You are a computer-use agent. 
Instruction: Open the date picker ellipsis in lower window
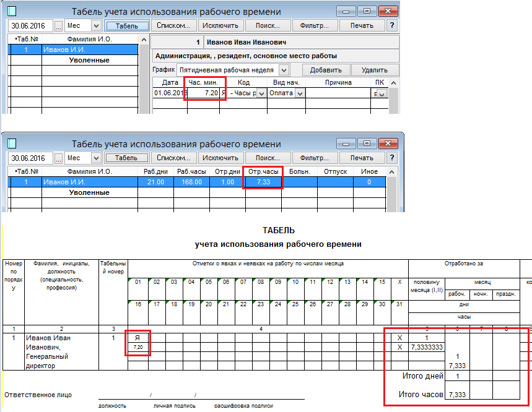(x=59, y=158)
